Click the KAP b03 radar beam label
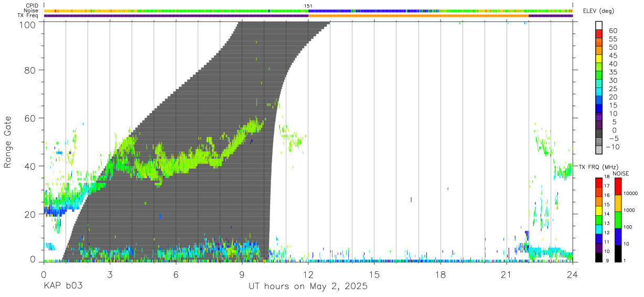 [63, 287]
